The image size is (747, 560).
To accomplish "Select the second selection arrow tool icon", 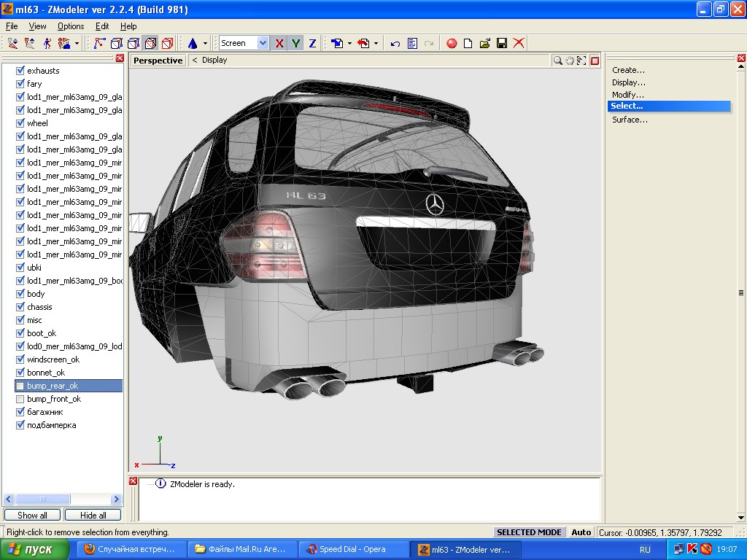I will 29,43.
